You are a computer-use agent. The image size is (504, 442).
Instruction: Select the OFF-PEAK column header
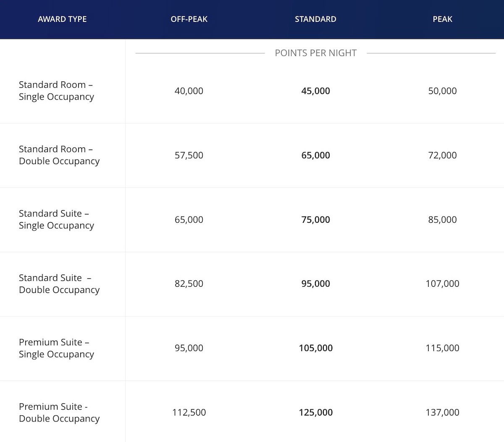(x=189, y=19)
